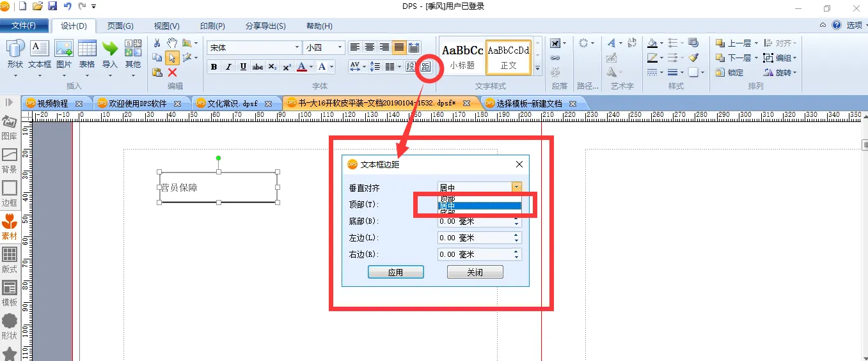Apply the 小标题 text style

click(x=462, y=56)
